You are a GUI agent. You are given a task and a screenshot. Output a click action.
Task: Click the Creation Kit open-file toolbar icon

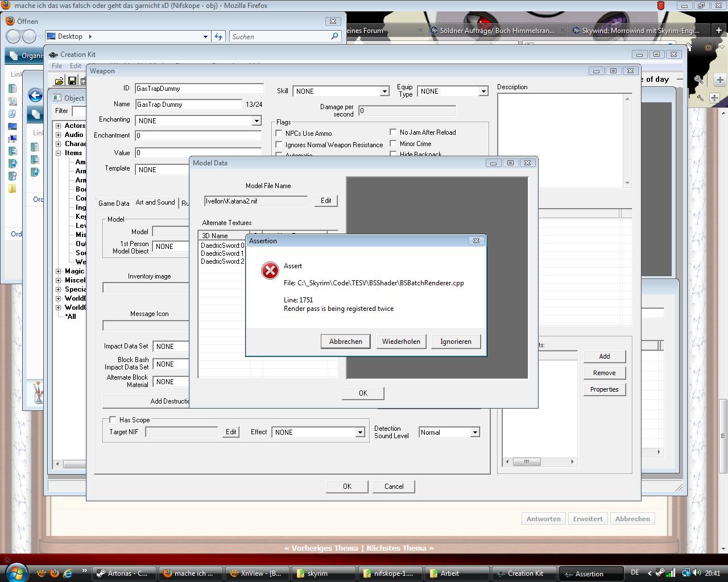click(x=59, y=81)
